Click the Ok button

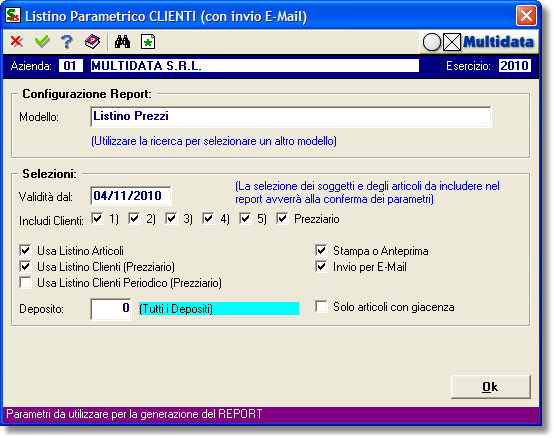click(490, 387)
